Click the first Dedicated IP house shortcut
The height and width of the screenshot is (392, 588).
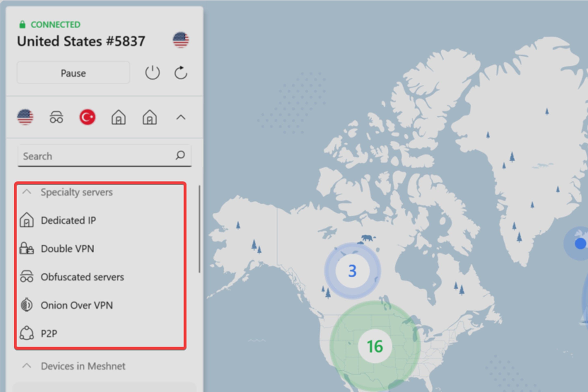pyautogui.click(x=118, y=117)
